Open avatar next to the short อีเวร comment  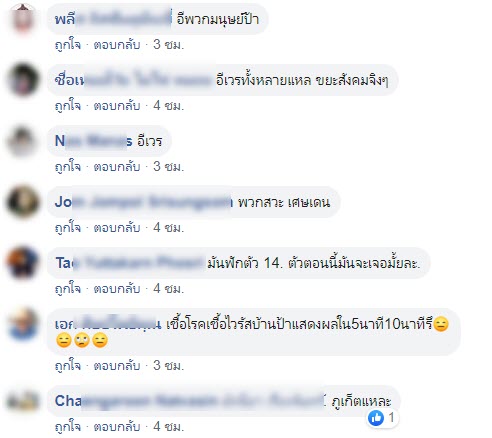click(23, 141)
